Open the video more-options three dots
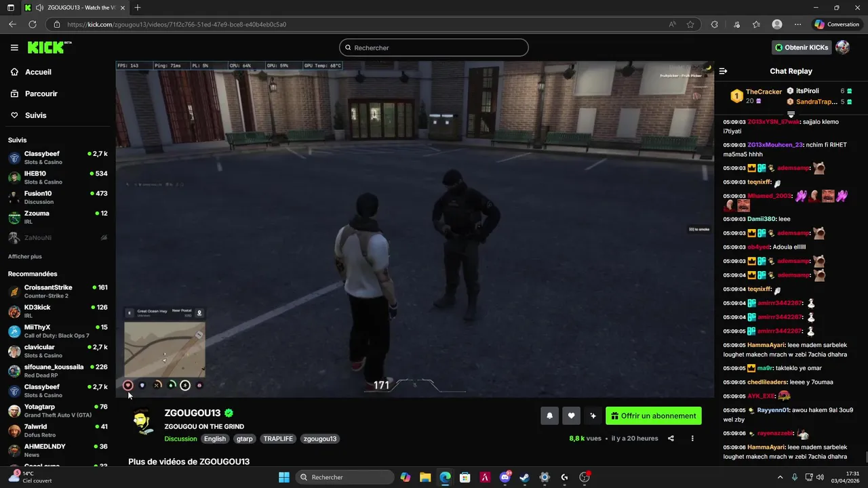This screenshot has height=488, width=868. (692, 439)
